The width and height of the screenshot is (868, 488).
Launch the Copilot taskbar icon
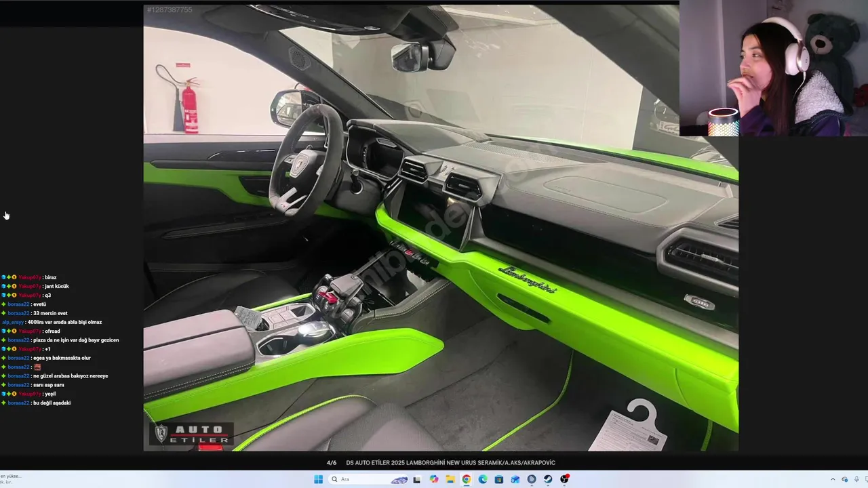point(434,479)
